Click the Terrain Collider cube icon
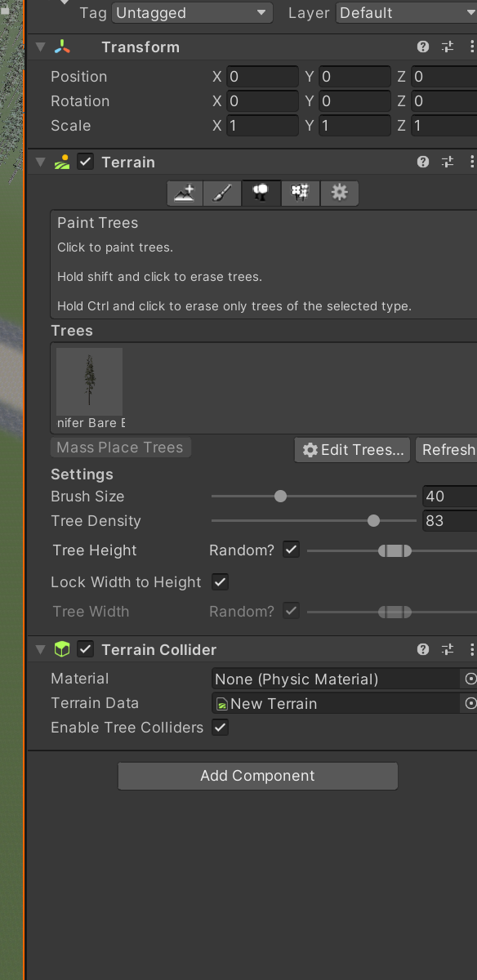Image resolution: width=477 pixels, height=980 pixels. point(62,649)
